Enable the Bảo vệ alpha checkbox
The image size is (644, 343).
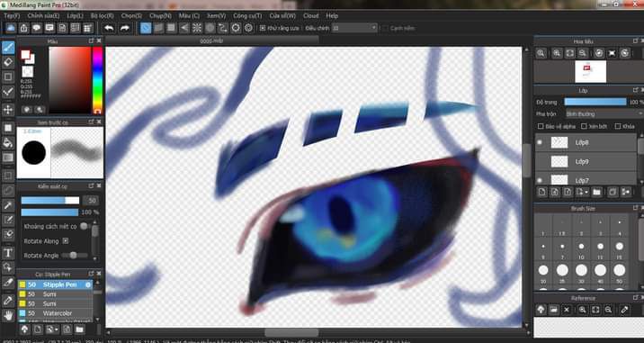coord(541,126)
